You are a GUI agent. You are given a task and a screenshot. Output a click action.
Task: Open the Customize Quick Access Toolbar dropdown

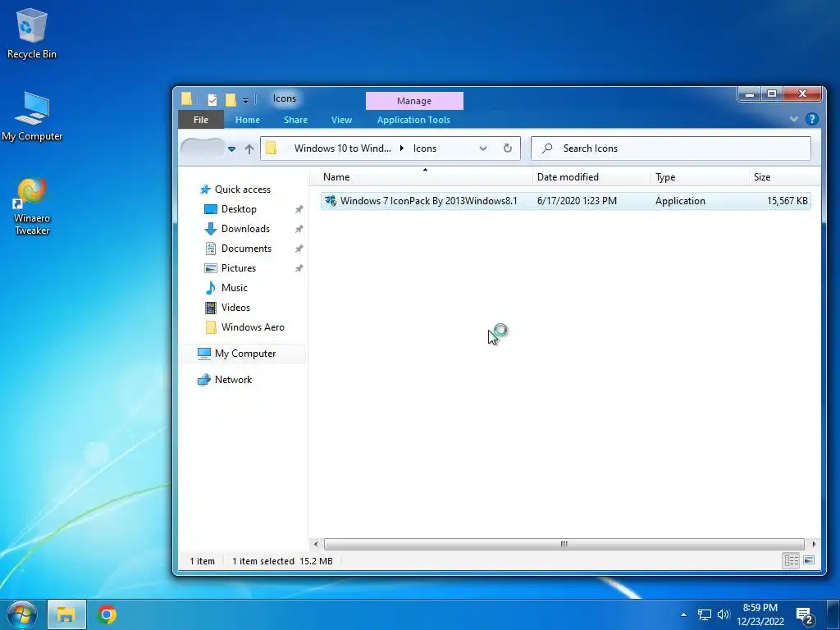(x=245, y=99)
